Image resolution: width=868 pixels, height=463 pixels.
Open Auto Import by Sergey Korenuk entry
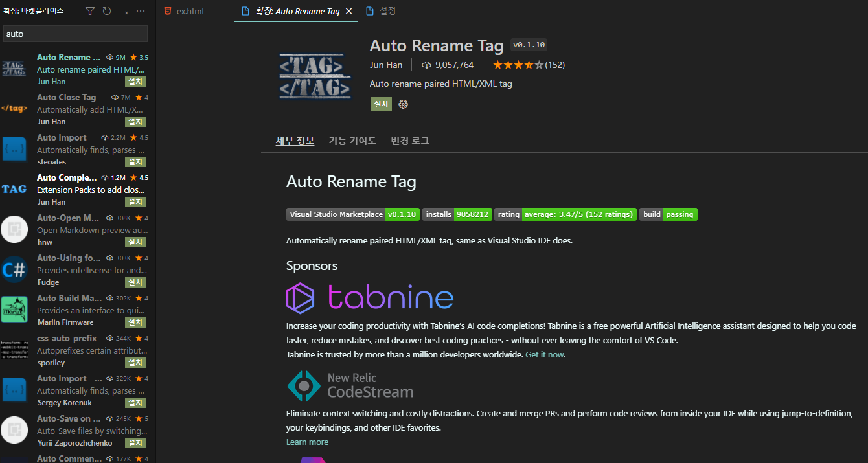(78, 390)
